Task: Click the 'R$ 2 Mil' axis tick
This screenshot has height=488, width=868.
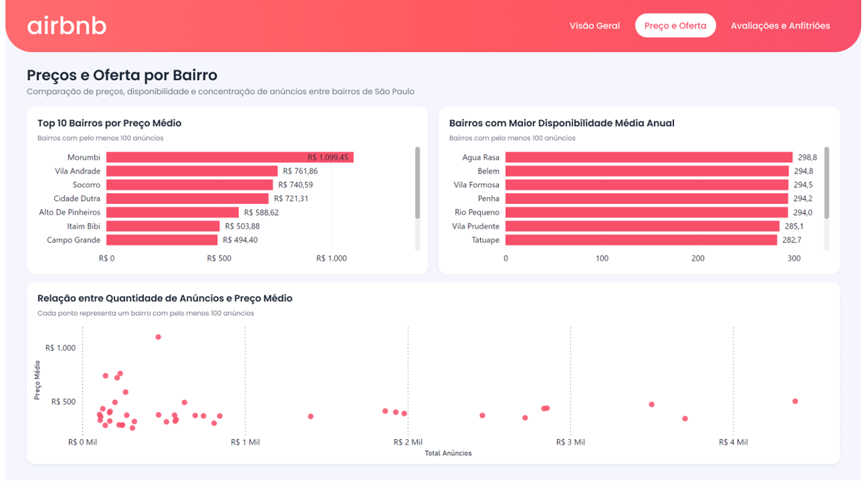Action: click(x=408, y=442)
